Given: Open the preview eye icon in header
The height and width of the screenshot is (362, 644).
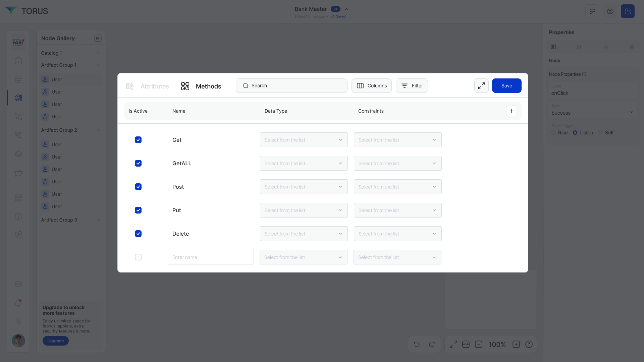Looking at the screenshot, I should 610,11.
